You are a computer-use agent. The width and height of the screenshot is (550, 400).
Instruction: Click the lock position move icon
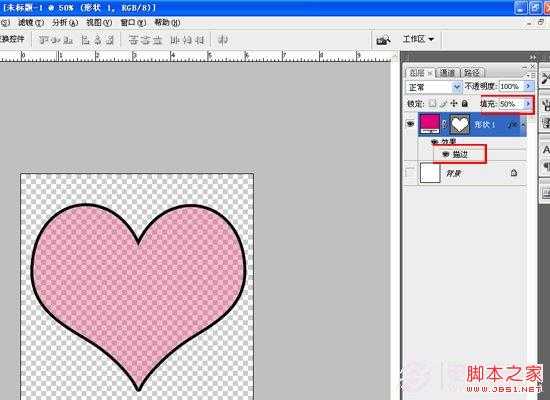[x=454, y=104]
